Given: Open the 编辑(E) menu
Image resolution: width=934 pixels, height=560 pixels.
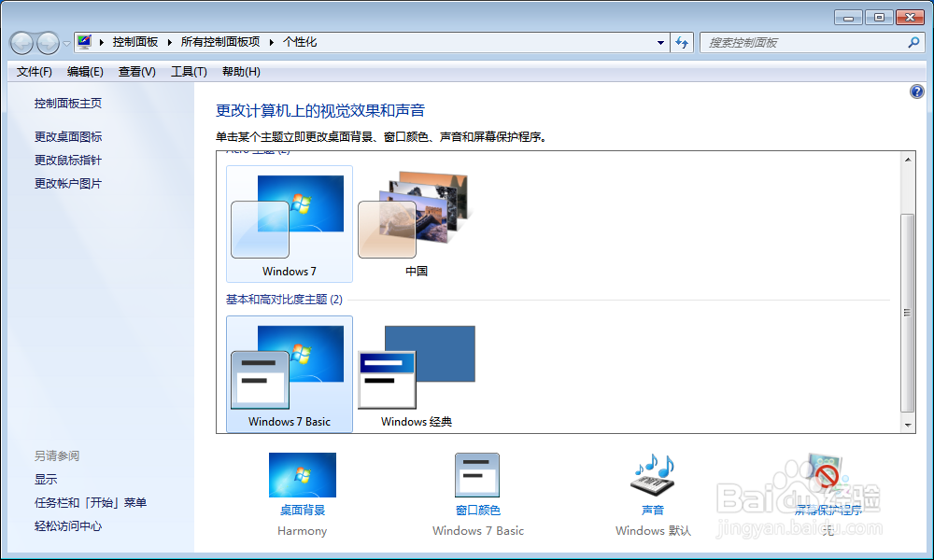Looking at the screenshot, I should click(x=85, y=72).
